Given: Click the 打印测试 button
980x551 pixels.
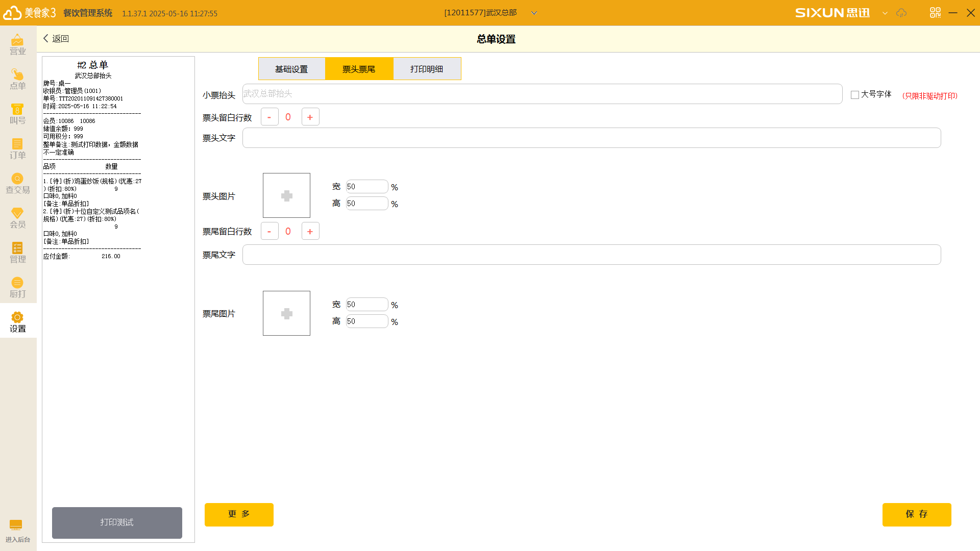Looking at the screenshot, I should pyautogui.click(x=117, y=522).
